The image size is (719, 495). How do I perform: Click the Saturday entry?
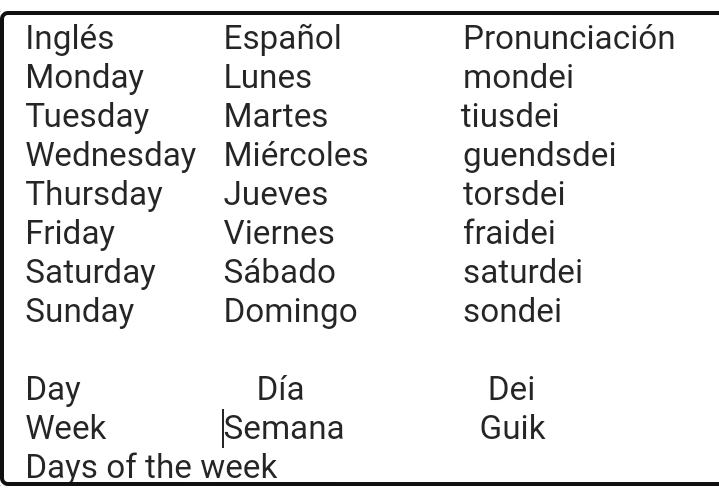(91, 272)
